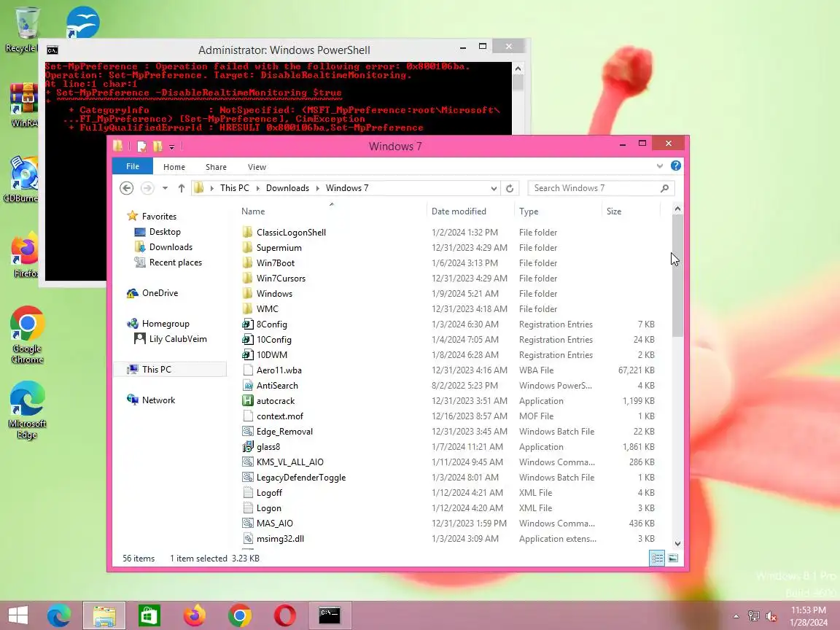Screen dimensions: 840x630
Task: Select Logoff XML file
Action: click(x=269, y=493)
